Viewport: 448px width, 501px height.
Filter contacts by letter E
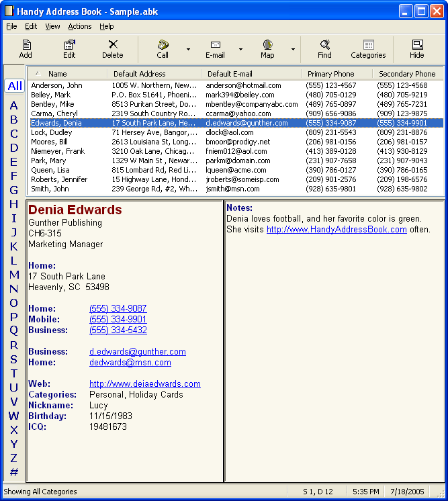coord(13,162)
